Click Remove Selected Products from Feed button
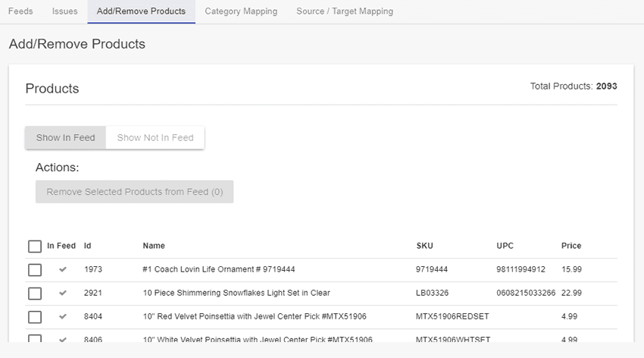Viewport: 644px width, 358px height. click(134, 192)
